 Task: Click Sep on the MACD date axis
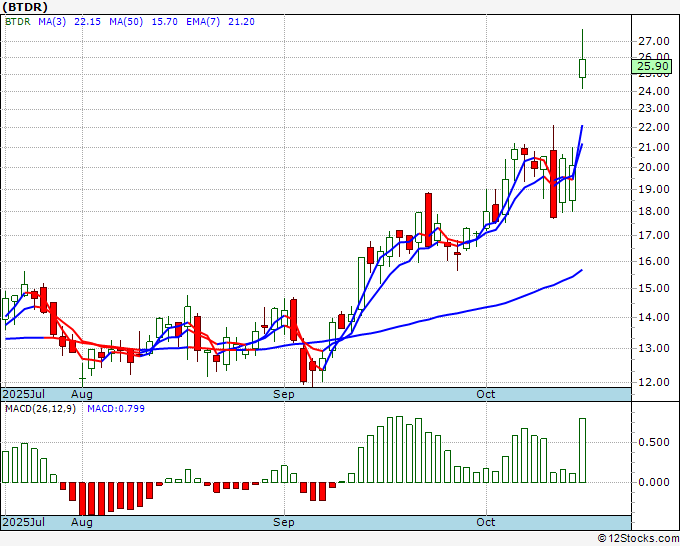tap(284, 522)
